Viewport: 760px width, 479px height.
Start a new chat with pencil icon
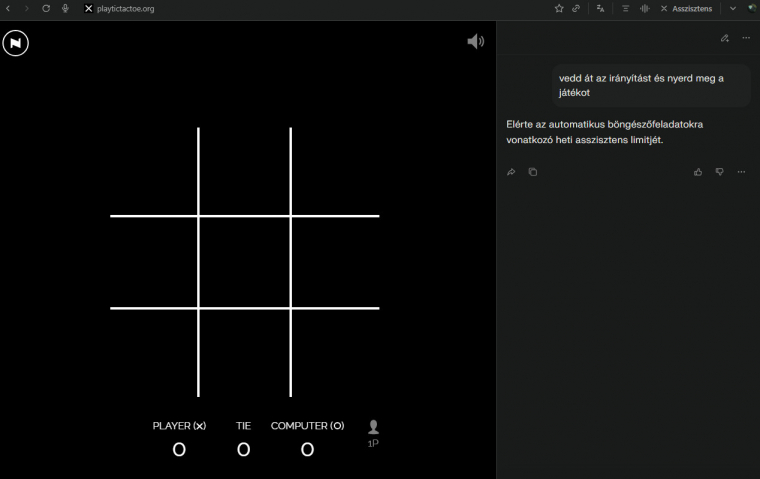click(x=725, y=38)
